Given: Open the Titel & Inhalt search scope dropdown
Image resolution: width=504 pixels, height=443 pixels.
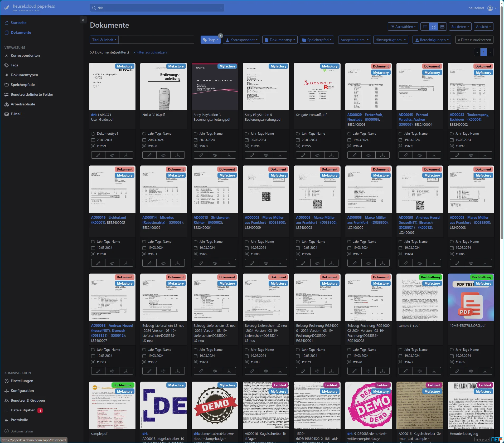Looking at the screenshot, I should [104, 40].
